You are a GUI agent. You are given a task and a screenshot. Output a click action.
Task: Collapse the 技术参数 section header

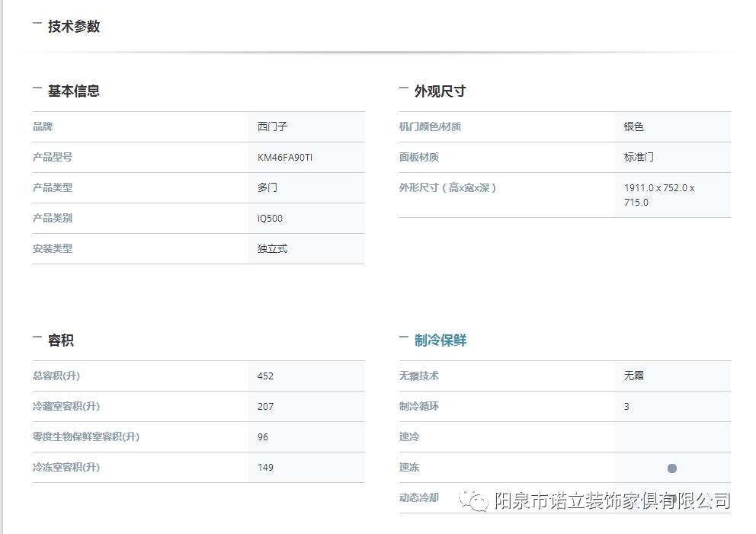66,26
